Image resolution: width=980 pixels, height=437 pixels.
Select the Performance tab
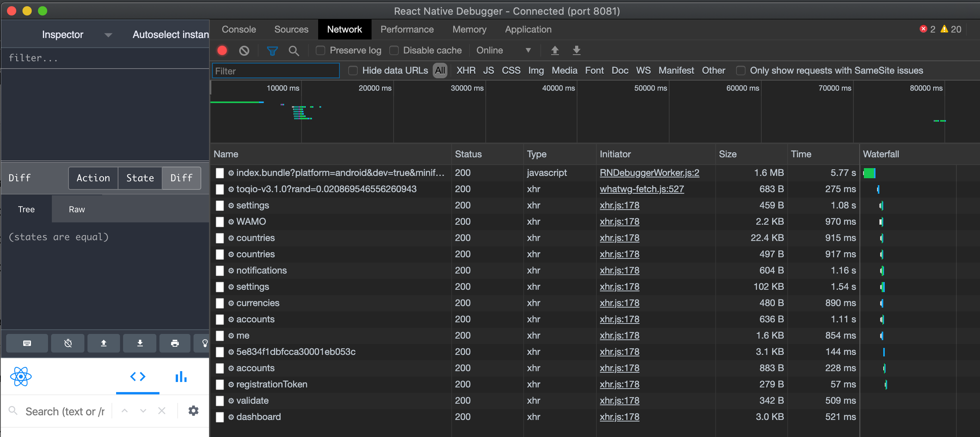pyautogui.click(x=407, y=29)
